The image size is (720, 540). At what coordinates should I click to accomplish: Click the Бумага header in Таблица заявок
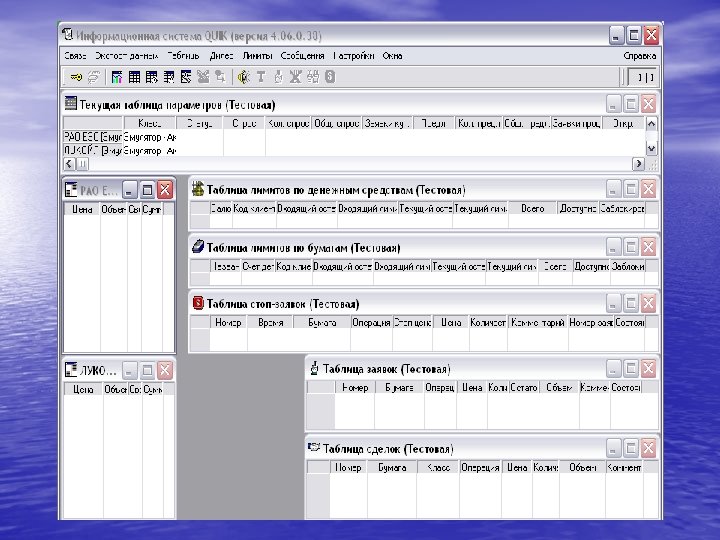pos(399,388)
